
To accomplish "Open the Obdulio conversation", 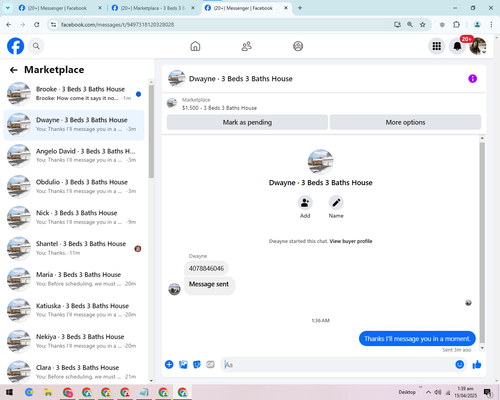I will click(x=74, y=187).
